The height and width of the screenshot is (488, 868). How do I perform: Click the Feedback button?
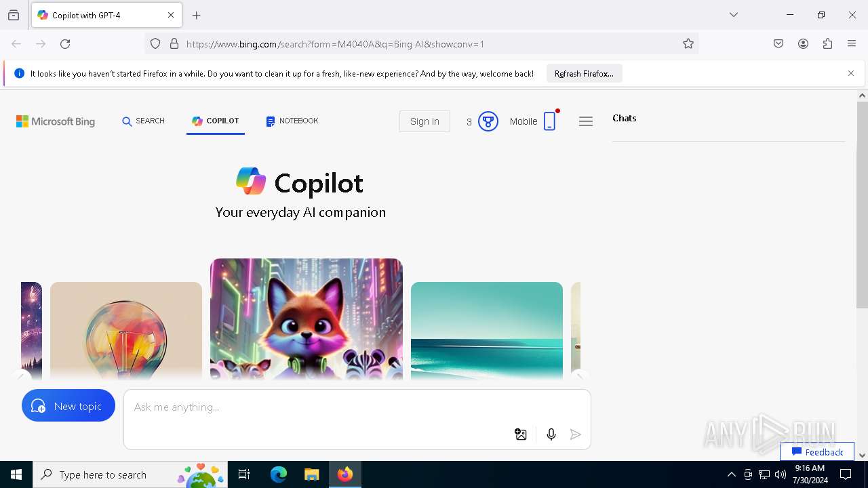[817, 451]
